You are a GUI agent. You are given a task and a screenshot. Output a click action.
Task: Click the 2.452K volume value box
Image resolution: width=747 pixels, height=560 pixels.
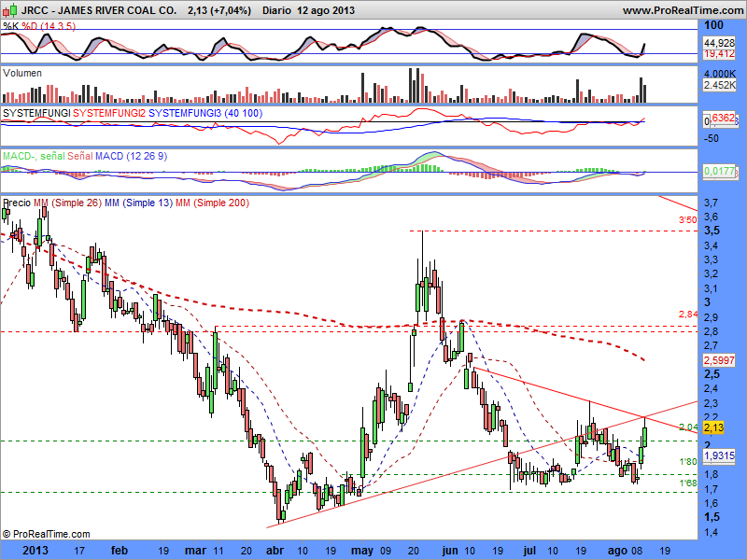pos(720,85)
